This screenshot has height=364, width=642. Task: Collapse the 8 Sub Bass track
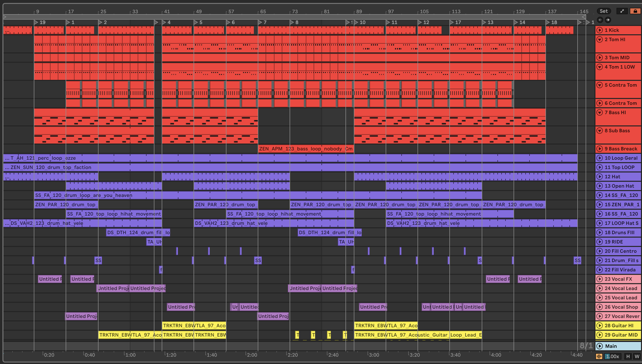click(x=600, y=131)
